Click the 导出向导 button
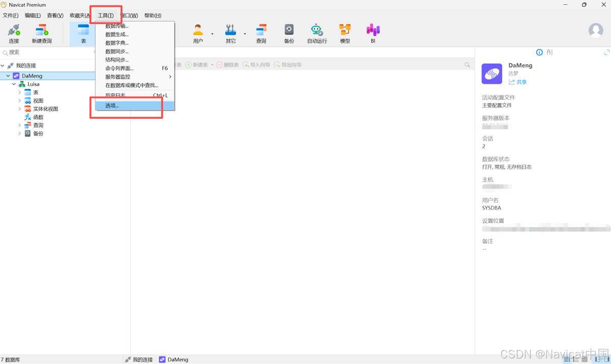 [288, 65]
